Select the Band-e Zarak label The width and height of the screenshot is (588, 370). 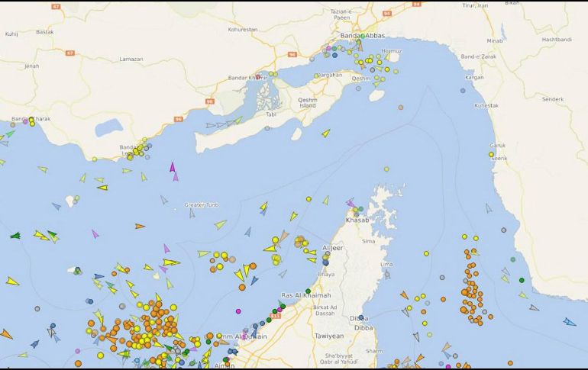click(x=479, y=56)
